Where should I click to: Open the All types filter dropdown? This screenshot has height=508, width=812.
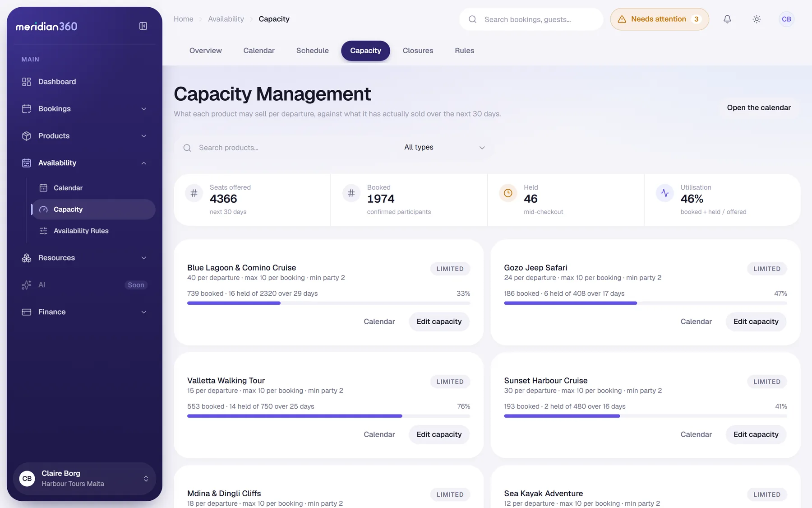[444, 148]
